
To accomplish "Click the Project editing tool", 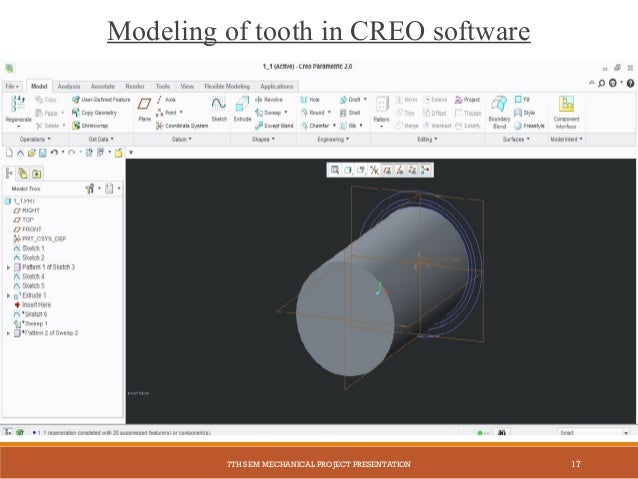I will click(467, 100).
